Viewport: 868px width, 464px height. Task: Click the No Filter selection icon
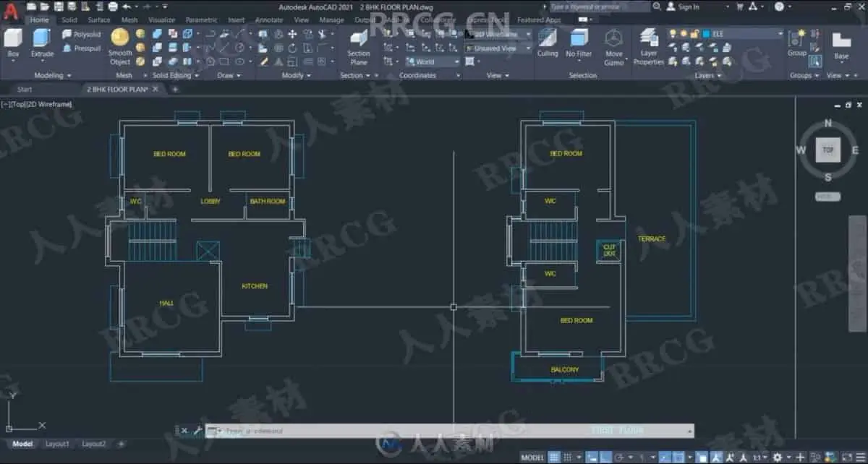(579, 43)
